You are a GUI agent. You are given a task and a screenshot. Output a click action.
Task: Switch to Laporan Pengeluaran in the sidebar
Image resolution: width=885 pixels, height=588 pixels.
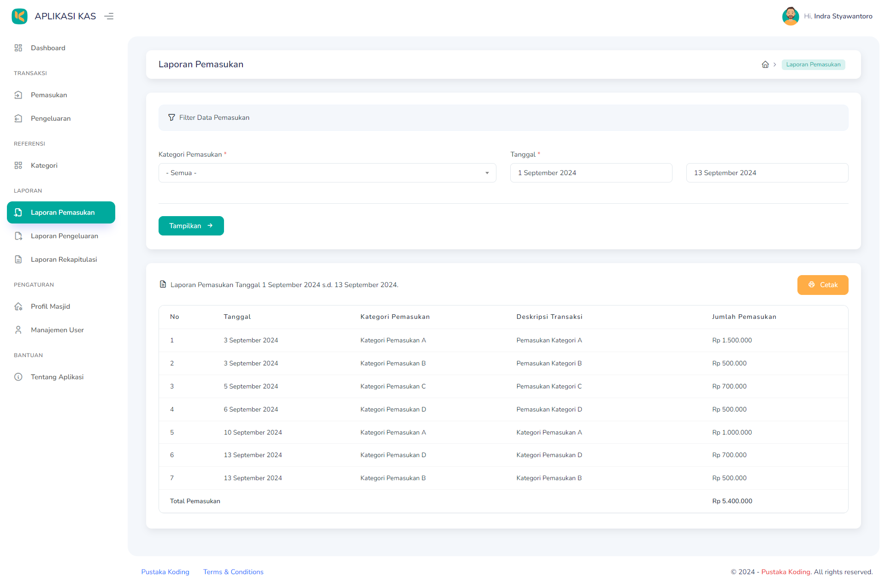coord(64,236)
